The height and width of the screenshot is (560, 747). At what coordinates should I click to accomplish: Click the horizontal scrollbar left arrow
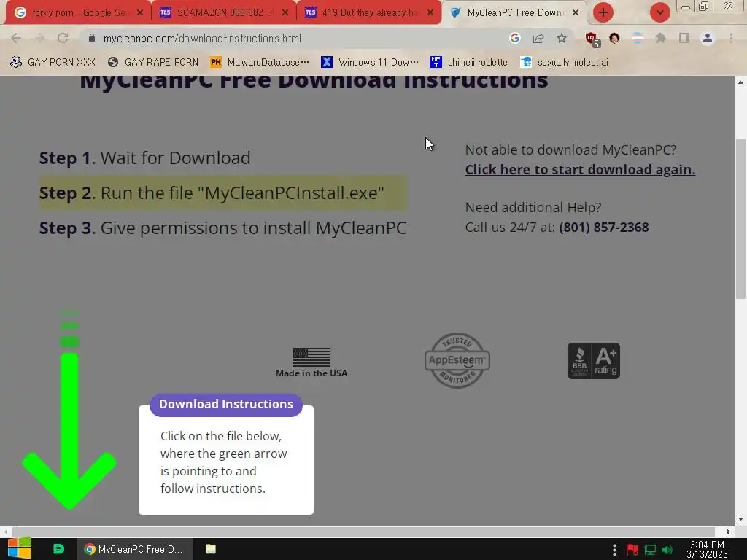click(x=6, y=532)
